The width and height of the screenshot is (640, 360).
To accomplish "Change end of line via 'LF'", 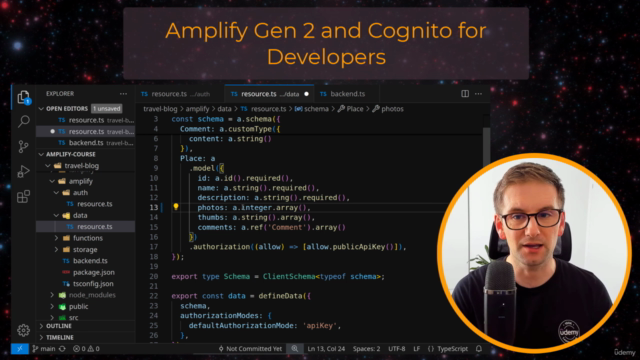I will tap(416, 349).
